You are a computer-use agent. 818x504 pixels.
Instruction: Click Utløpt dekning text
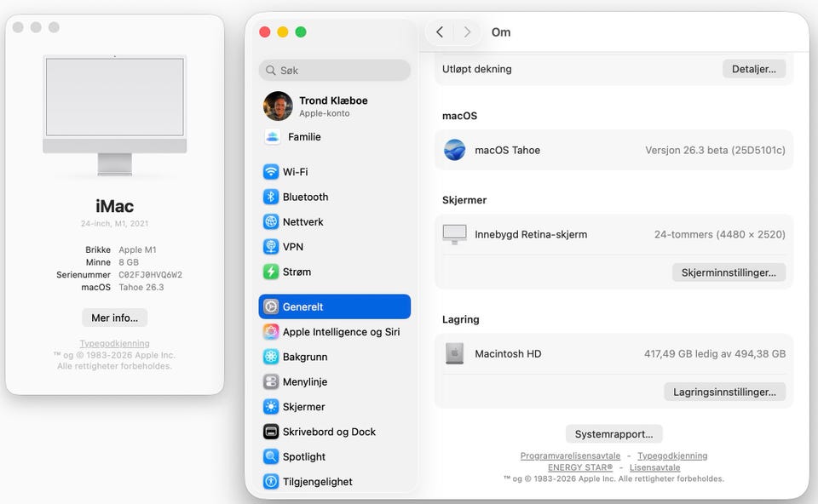pyautogui.click(x=477, y=69)
